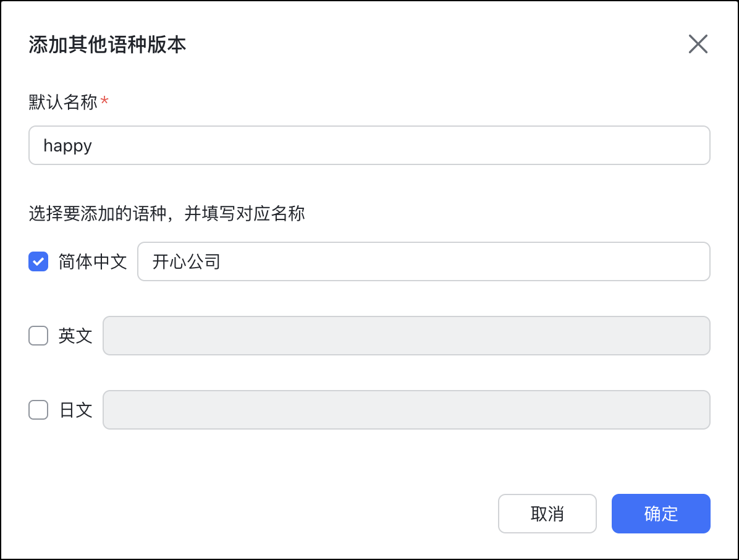This screenshot has height=560, width=739.
Task: Click the 简体中文 label text
Action: click(93, 261)
